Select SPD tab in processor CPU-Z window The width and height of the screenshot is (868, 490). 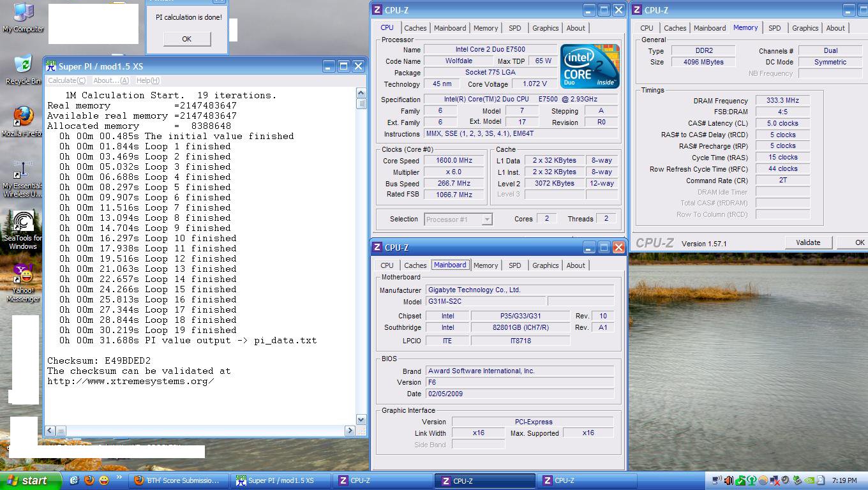click(514, 28)
